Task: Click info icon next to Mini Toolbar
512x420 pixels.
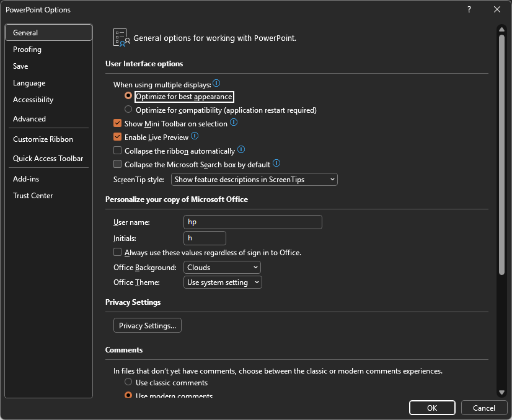Action: point(234,123)
